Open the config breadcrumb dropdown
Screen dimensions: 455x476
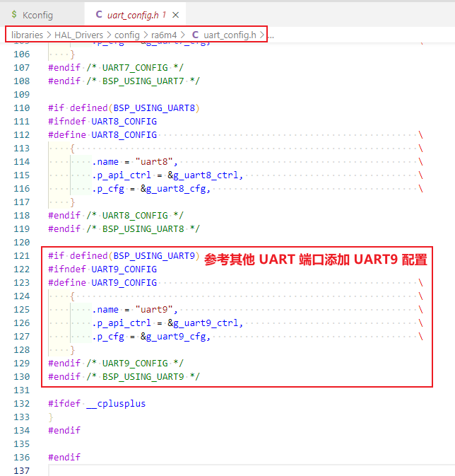127,35
